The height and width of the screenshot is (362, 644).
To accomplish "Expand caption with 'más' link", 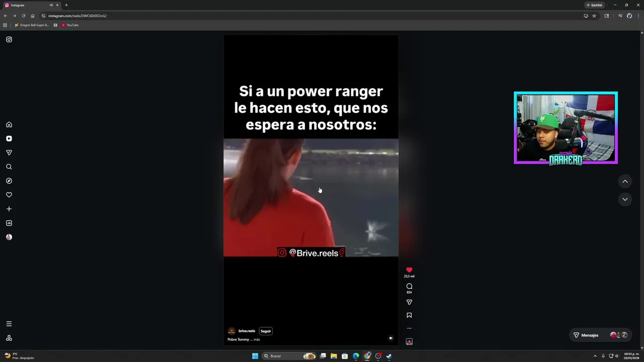I will click(257, 340).
